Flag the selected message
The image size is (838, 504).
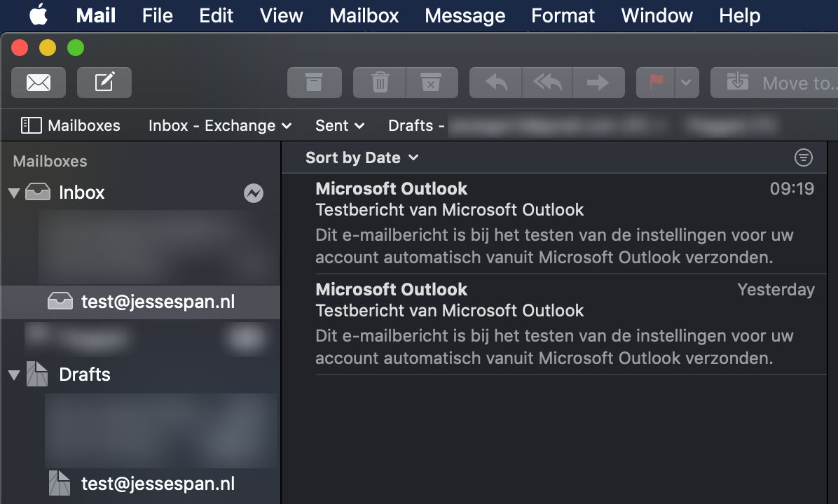(656, 83)
